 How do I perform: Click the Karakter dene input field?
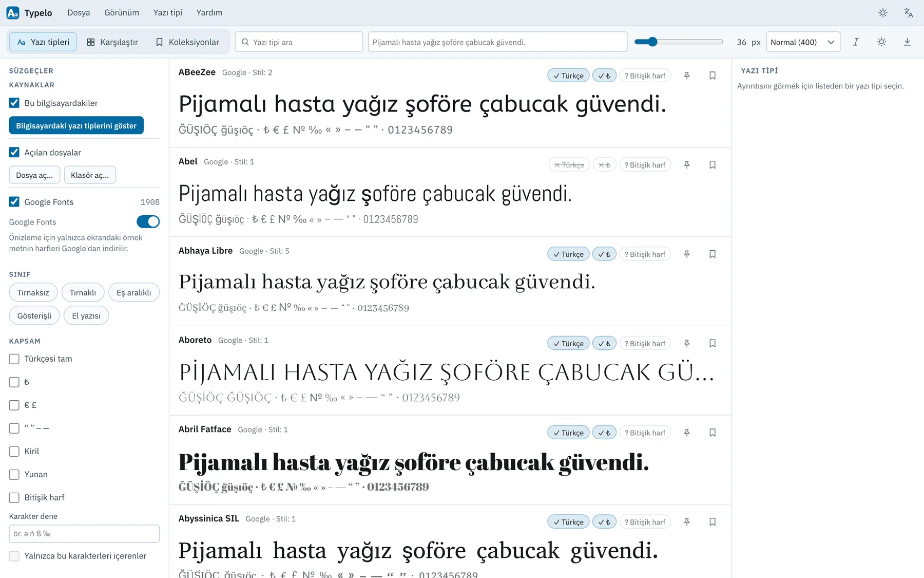pos(84,534)
